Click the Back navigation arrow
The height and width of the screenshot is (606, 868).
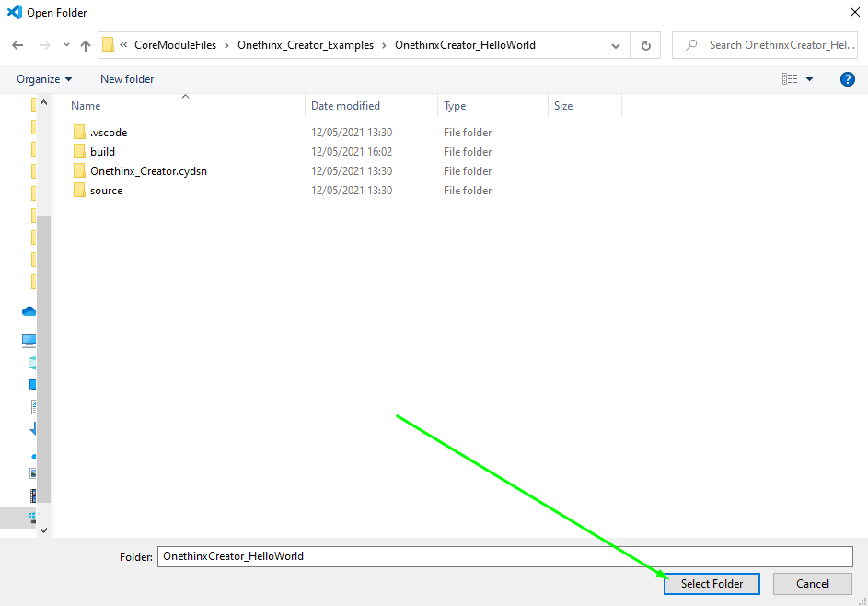click(x=17, y=45)
